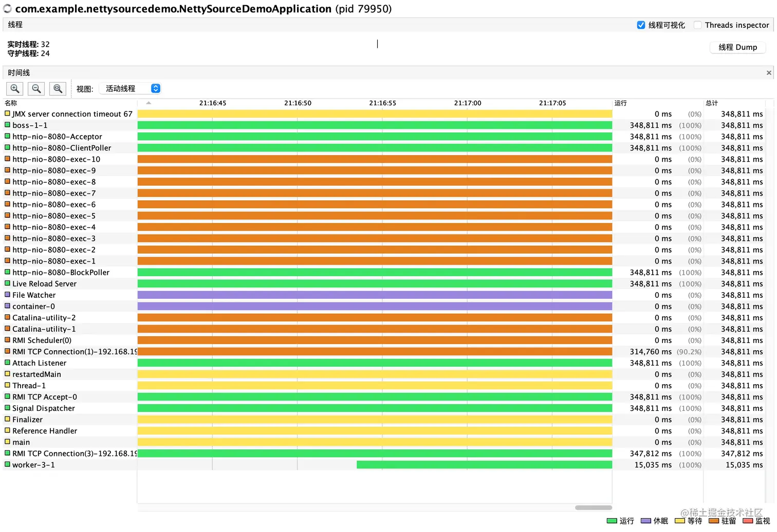Select the RMI TCP Connection(3) thread name
The width and height of the screenshot is (777, 532).
pos(75,453)
